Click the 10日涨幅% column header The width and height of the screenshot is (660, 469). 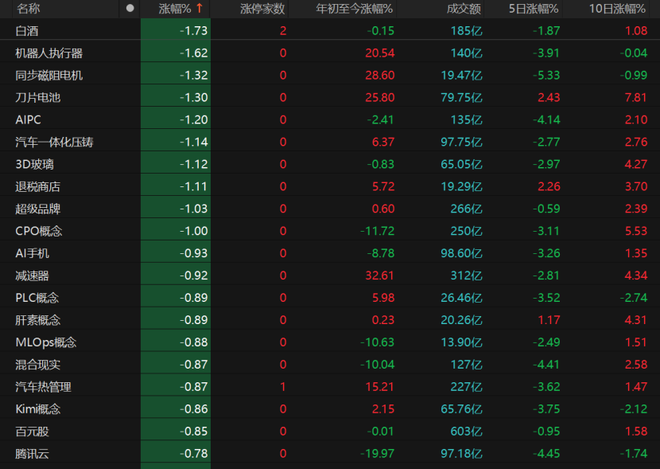(617, 9)
